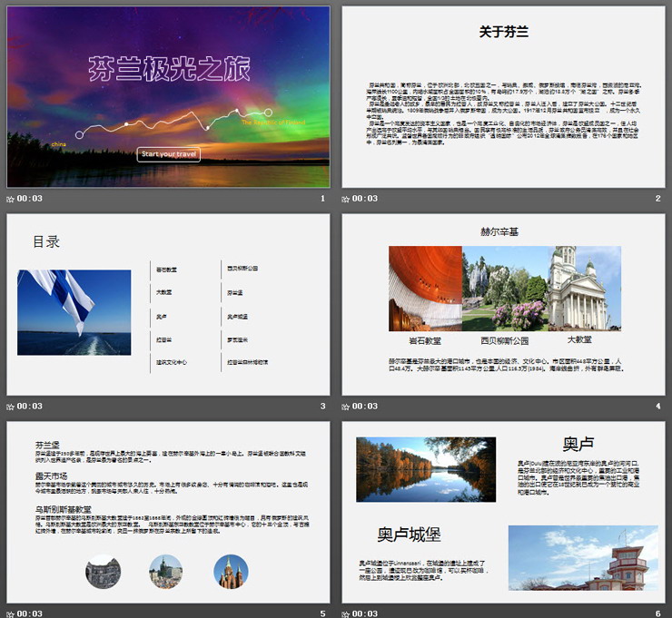672x618 pixels.
Task: Click the Finnish flag image on the 目录 slide
Action: (x=74, y=311)
